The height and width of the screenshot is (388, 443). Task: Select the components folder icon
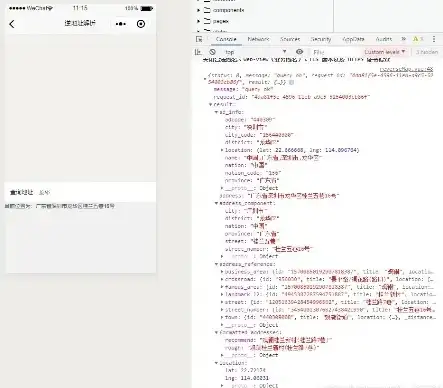[x=207, y=10]
